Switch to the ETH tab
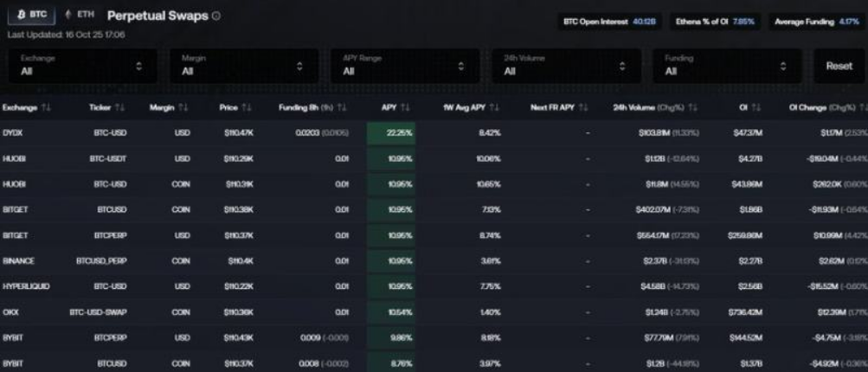868x372 pixels. tap(79, 15)
